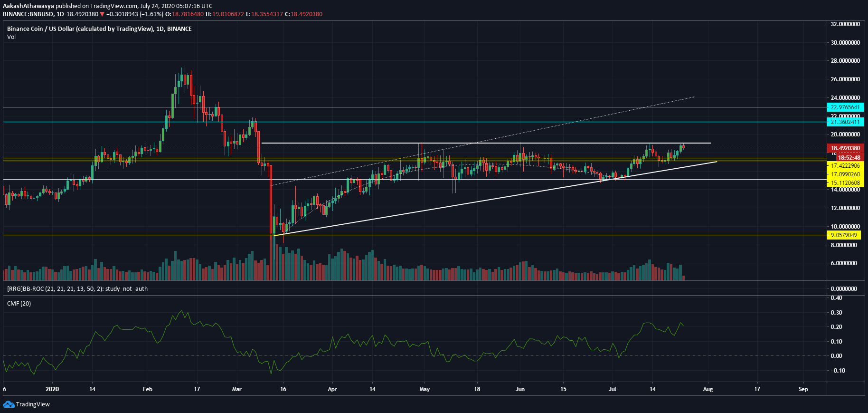This screenshot has width=868, height=413.
Task: Click the TradingView cloud logo icon
Action: click(9, 404)
